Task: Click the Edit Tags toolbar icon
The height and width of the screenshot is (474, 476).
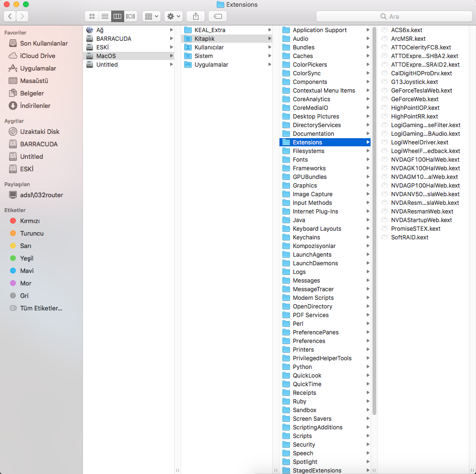Action: pos(218,16)
